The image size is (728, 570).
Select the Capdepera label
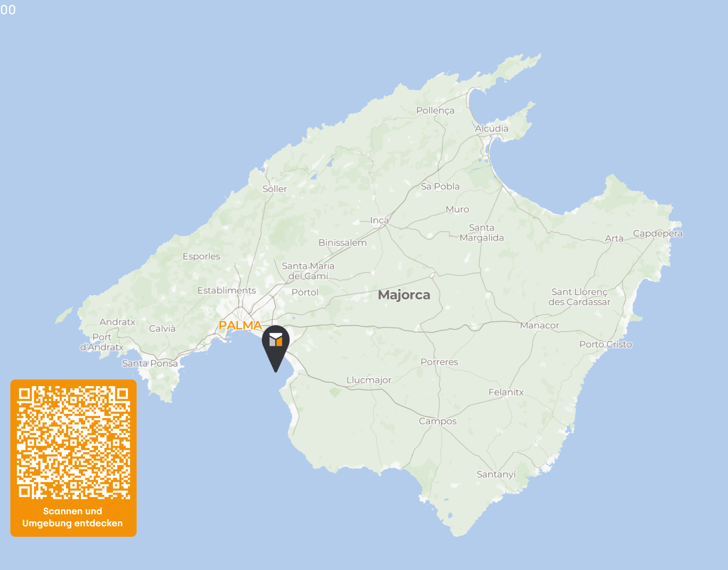[x=658, y=234]
